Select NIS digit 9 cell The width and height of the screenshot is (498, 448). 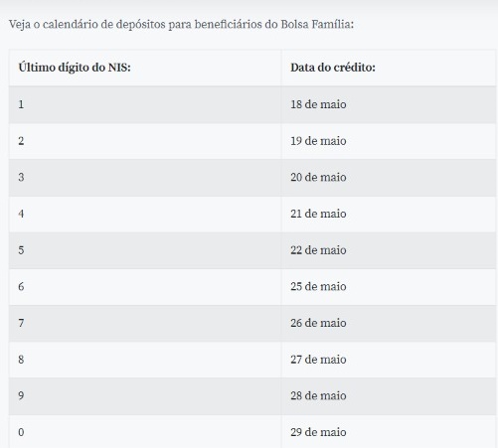coord(145,396)
